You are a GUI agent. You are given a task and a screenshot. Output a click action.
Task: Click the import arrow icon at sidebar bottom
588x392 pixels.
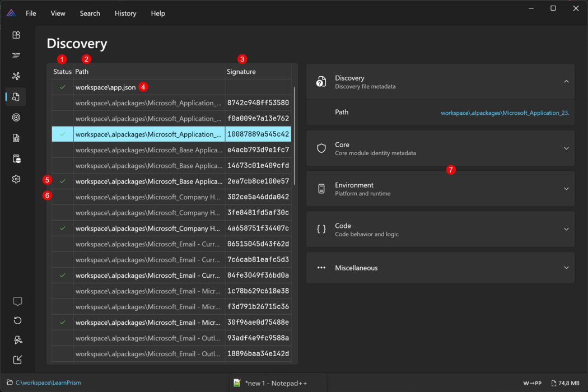pos(17,360)
